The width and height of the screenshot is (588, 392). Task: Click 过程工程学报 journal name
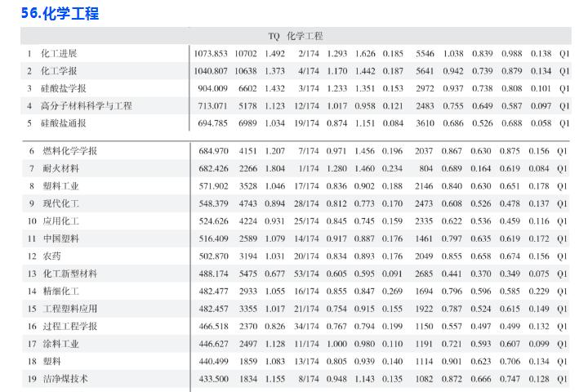click(69, 326)
